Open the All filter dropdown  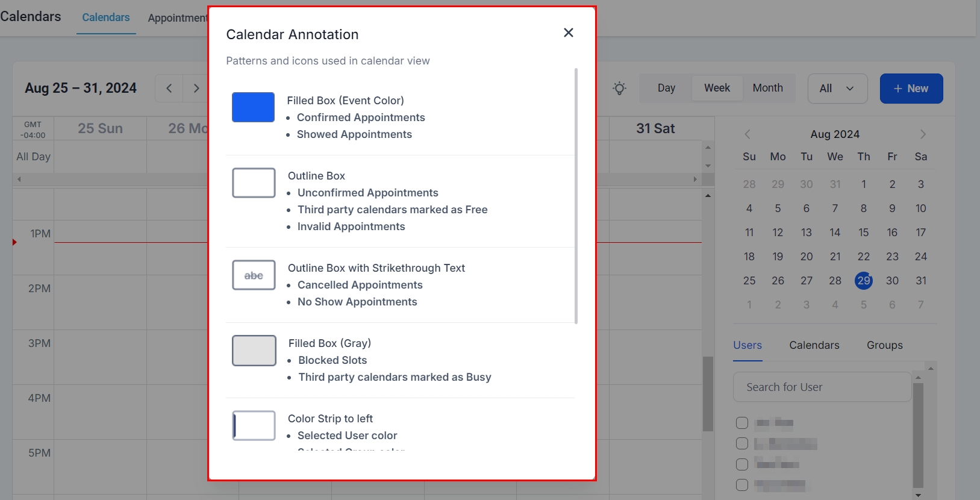[x=837, y=89]
